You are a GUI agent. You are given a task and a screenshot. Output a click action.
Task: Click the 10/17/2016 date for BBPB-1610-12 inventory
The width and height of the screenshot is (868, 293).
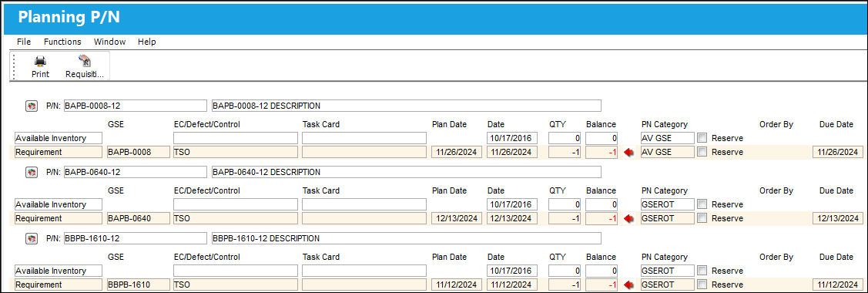[x=512, y=271]
